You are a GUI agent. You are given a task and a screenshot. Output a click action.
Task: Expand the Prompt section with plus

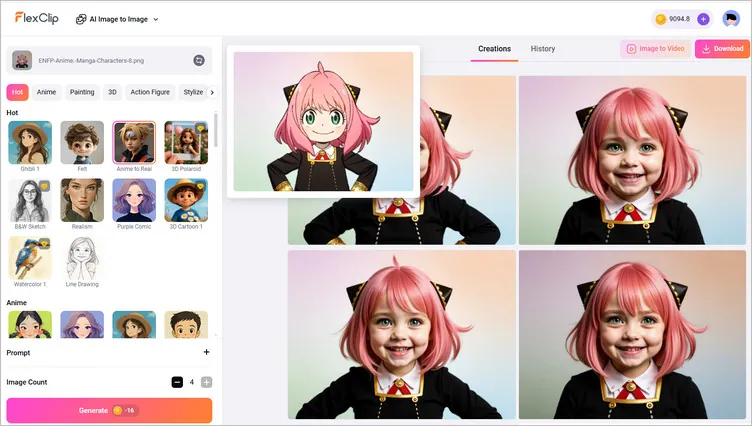[206, 352]
